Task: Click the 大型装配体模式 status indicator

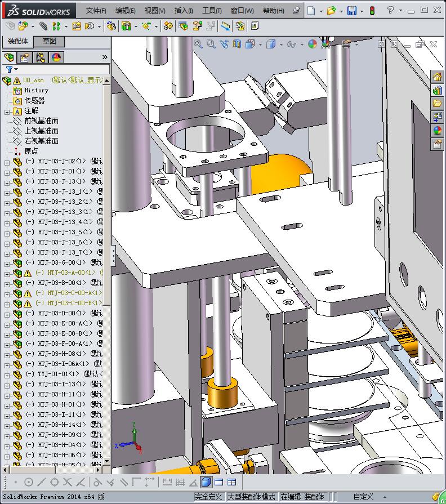Action: coord(252,497)
